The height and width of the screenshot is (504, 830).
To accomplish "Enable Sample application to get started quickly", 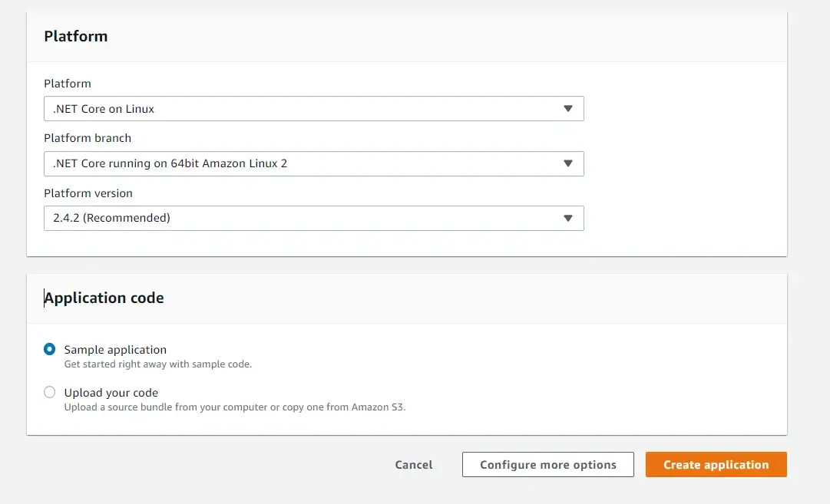I will coord(49,349).
